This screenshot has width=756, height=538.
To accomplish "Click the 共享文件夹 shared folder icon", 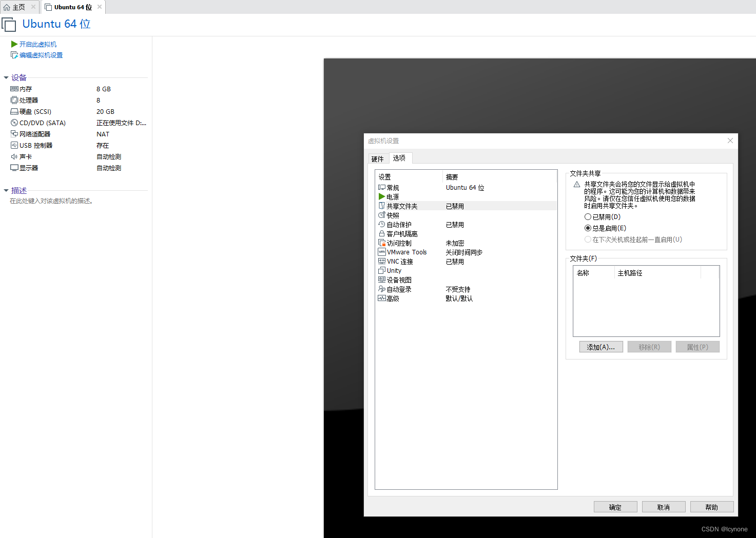I will coord(382,206).
